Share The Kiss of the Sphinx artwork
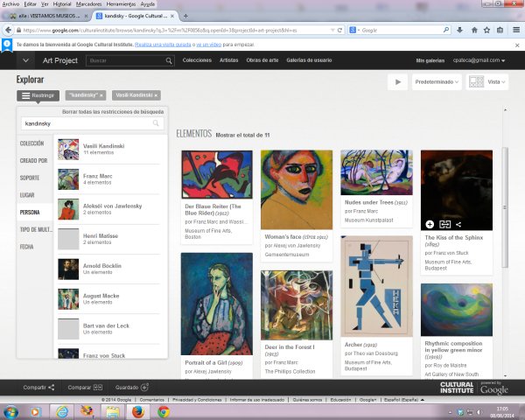This screenshot has width=525, height=420. (458, 225)
